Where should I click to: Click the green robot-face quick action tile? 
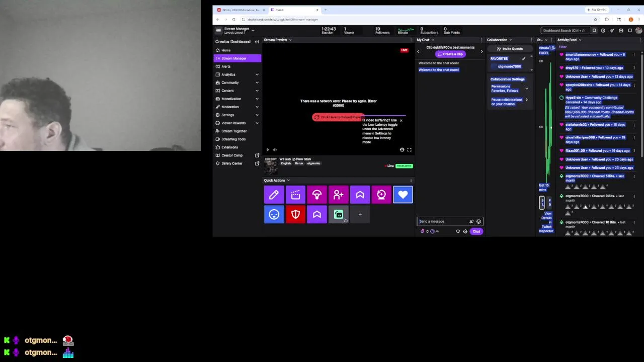click(339, 215)
